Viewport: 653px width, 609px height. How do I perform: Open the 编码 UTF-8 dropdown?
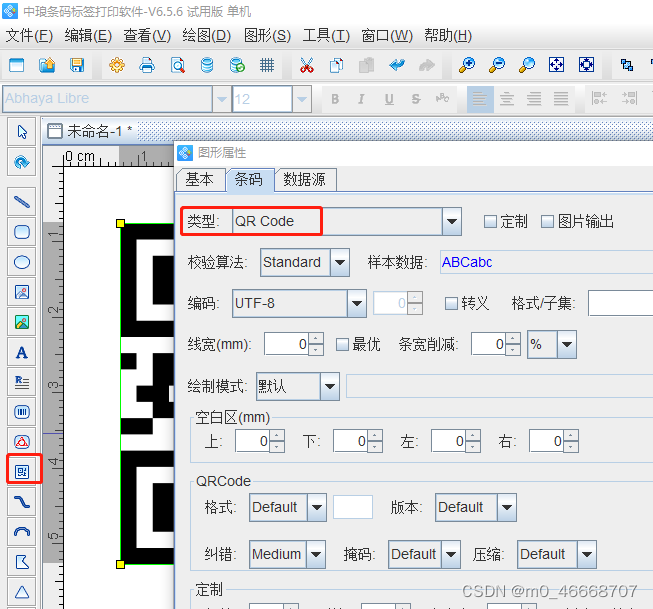click(x=357, y=303)
